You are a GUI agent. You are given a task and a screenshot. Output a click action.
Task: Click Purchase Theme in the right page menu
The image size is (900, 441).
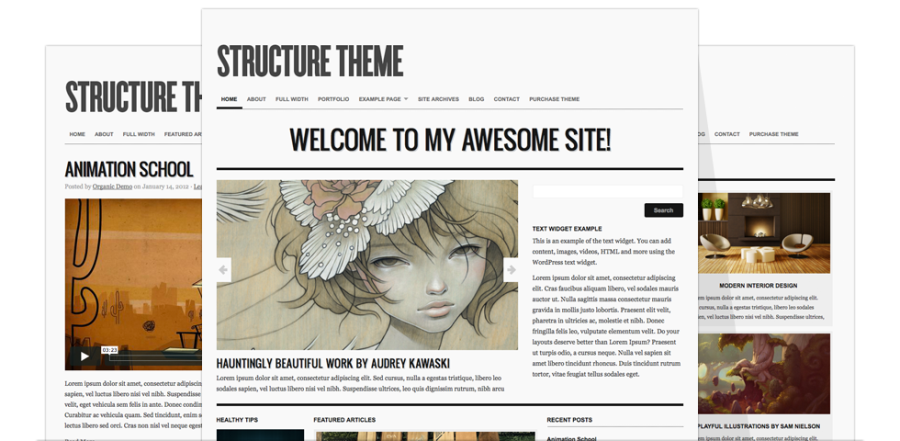point(773,134)
